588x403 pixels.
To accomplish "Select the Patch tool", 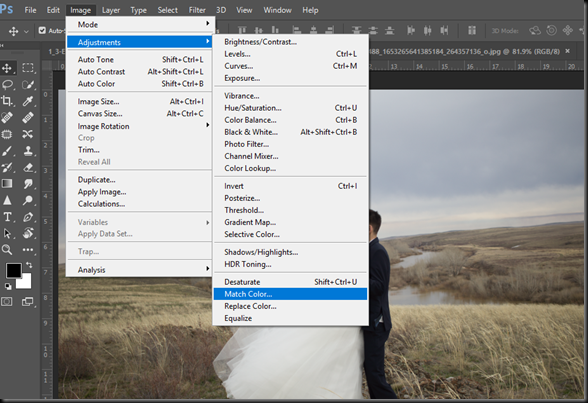I will [x=7, y=134].
